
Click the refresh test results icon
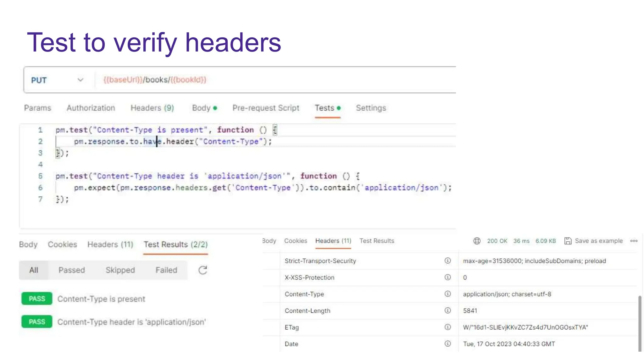click(203, 270)
